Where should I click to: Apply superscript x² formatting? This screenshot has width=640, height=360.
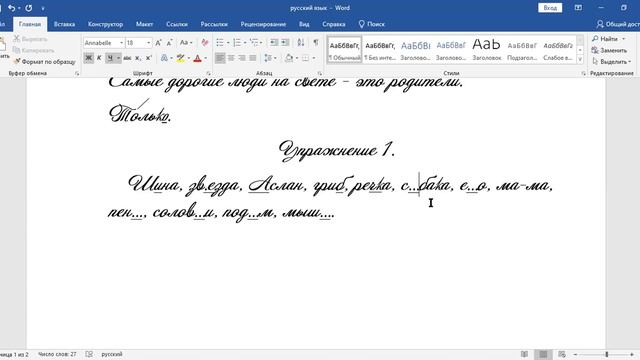149,58
